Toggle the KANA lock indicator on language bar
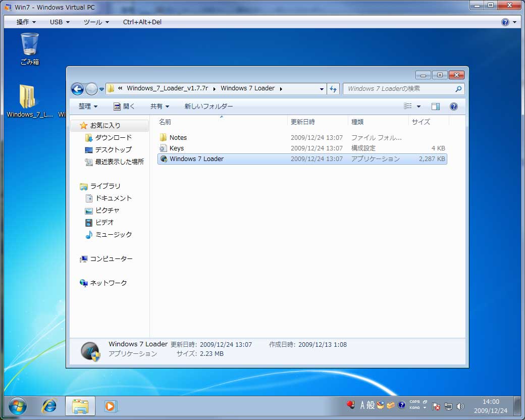This screenshot has height=420, width=525. 414,407
